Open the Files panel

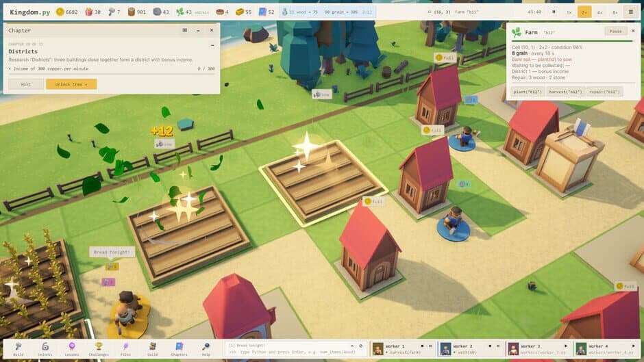click(x=125, y=348)
